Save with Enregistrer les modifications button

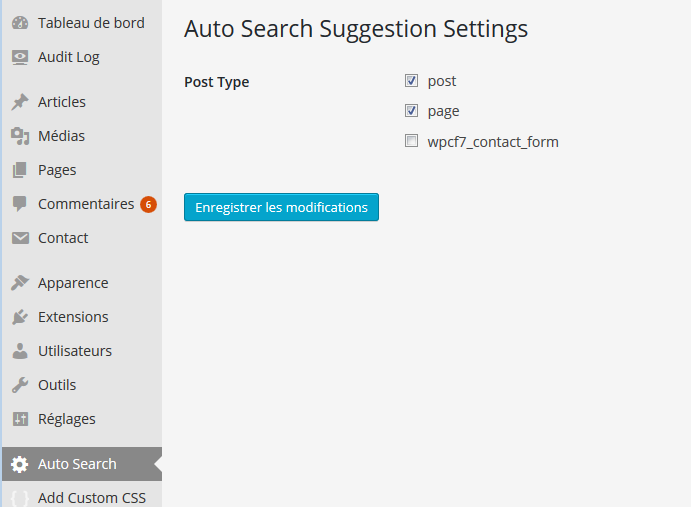pyautogui.click(x=281, y=207)
